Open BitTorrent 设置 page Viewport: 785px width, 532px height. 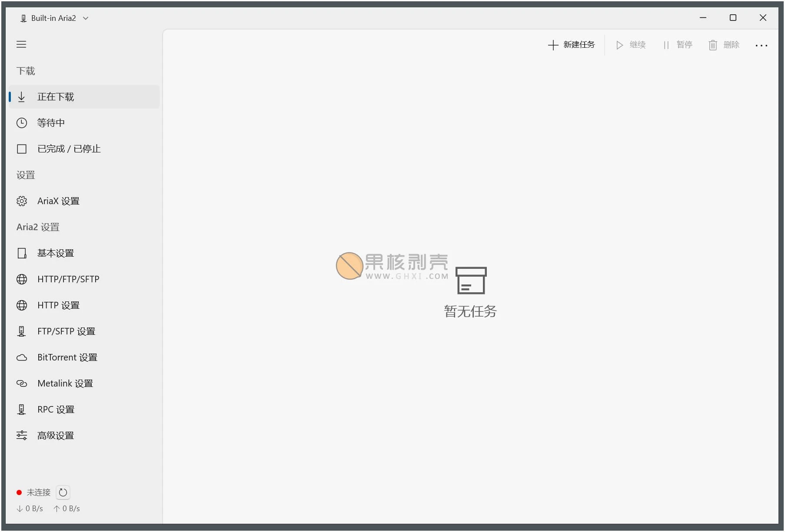pos(84,357)
